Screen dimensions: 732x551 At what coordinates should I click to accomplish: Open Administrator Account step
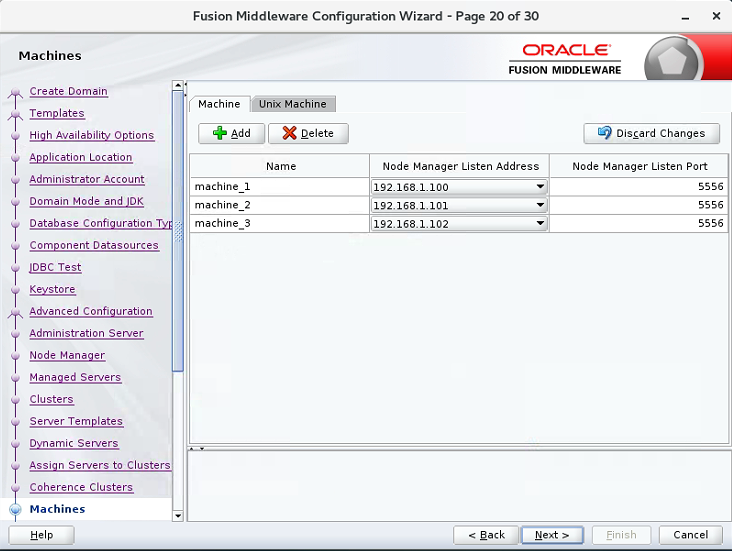[87, 179]
